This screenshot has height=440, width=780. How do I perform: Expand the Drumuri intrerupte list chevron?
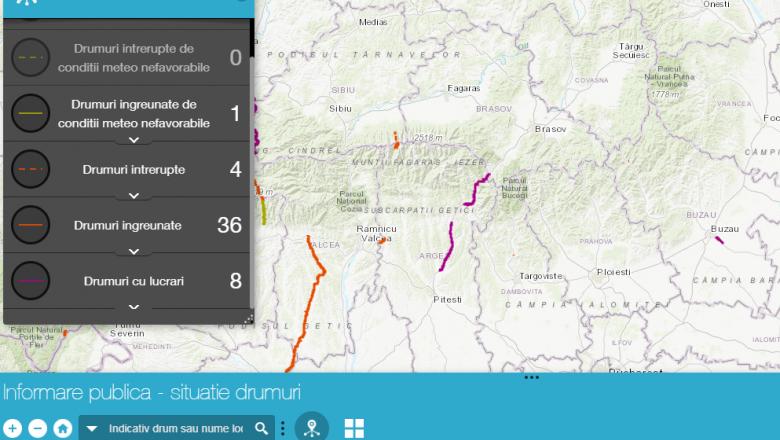pyautogui.click(x=134, y=196)
